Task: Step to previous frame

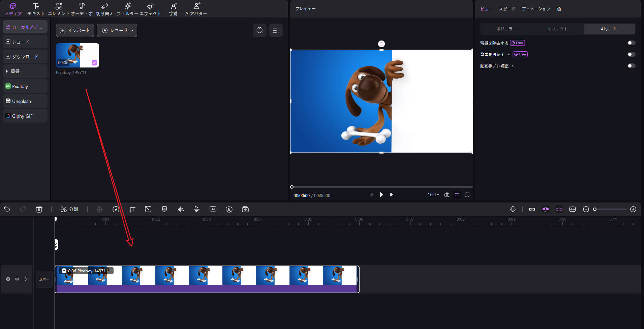Action: (x=371, y=195)
